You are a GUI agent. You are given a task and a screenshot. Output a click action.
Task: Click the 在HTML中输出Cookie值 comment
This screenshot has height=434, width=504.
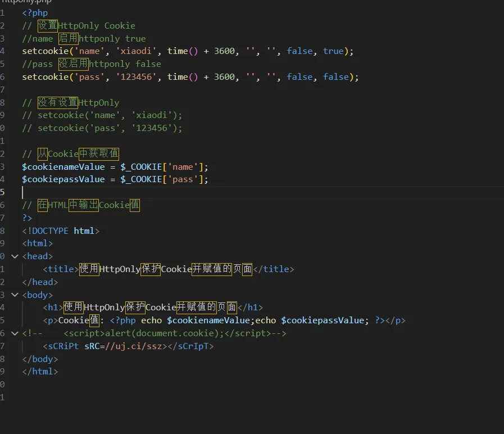pyautogui.click(x=81, y=205)
